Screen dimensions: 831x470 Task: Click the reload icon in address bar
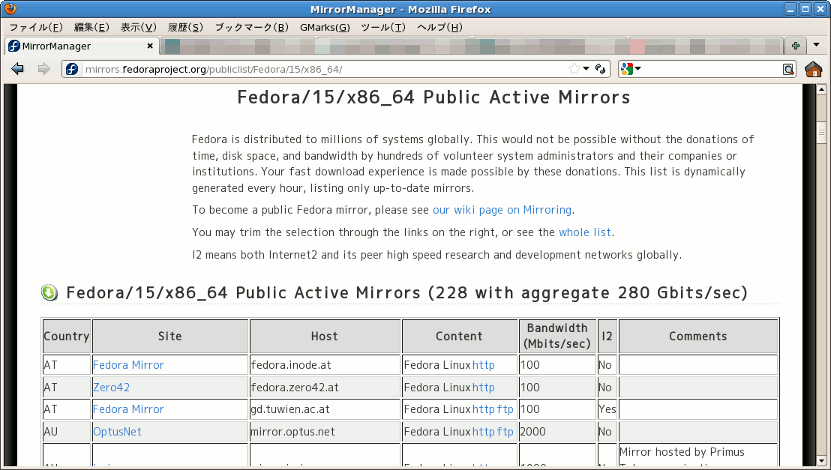pyautogui.click(x=600, y=69)
